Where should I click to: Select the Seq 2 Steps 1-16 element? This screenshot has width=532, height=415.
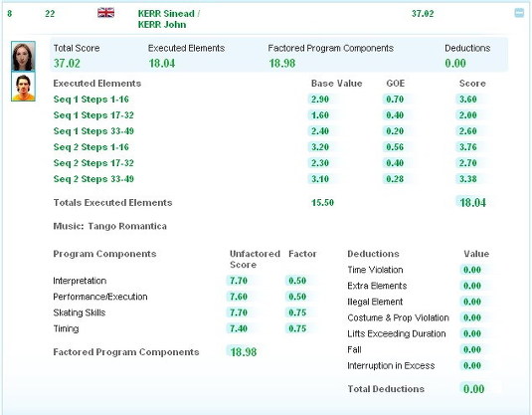[x=90, y=147]
